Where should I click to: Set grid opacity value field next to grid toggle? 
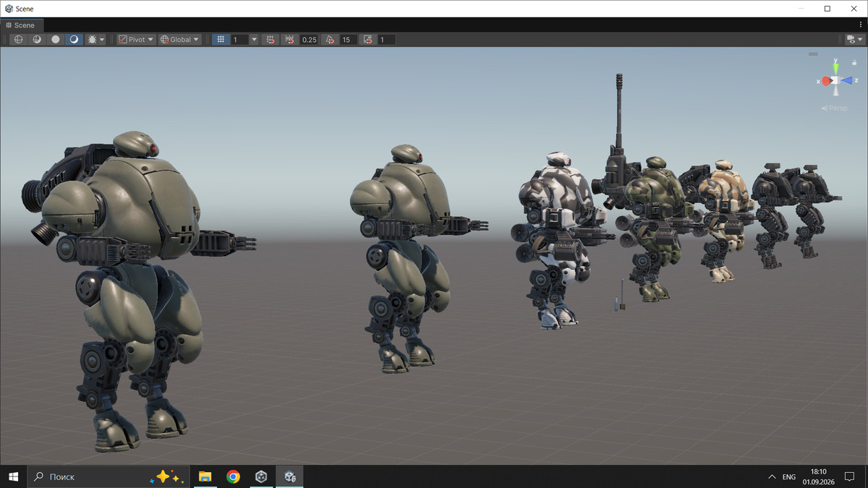point(239,40)
